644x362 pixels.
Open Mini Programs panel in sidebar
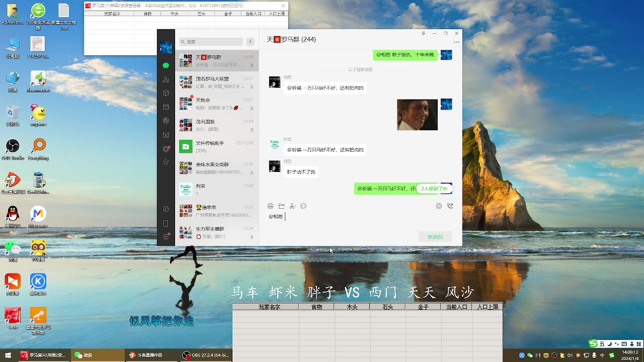(166, 147)
